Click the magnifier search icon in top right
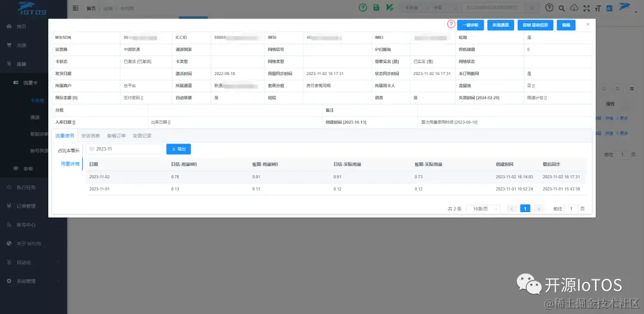The height and width of the screenshot is (314, 644). 562,8
